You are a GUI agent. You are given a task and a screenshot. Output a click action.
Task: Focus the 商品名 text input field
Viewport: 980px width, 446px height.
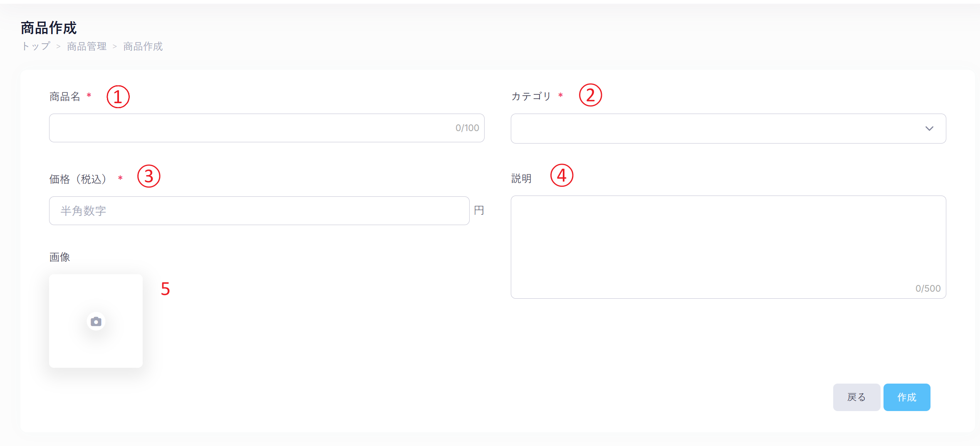point(250,128)
